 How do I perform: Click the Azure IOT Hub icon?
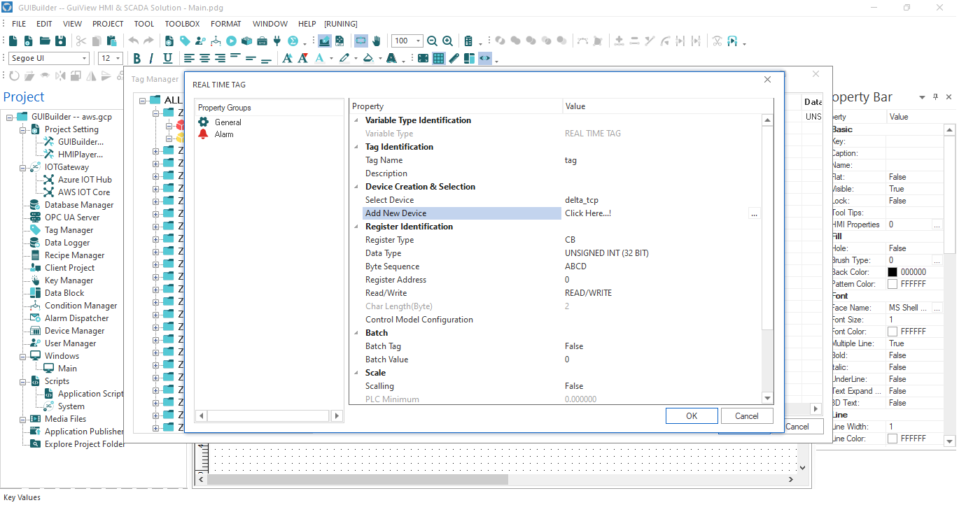[x=49, y=180]
